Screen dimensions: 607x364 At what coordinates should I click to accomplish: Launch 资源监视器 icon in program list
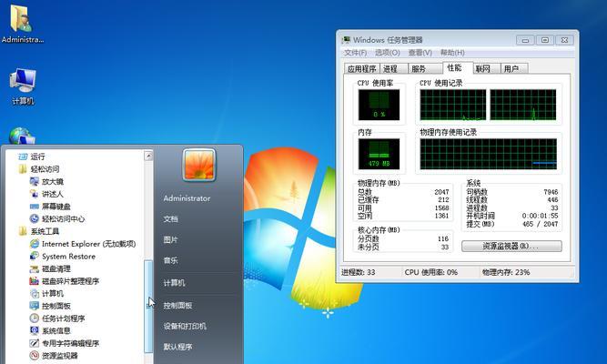pyautogui.click(x=35, y=355)
